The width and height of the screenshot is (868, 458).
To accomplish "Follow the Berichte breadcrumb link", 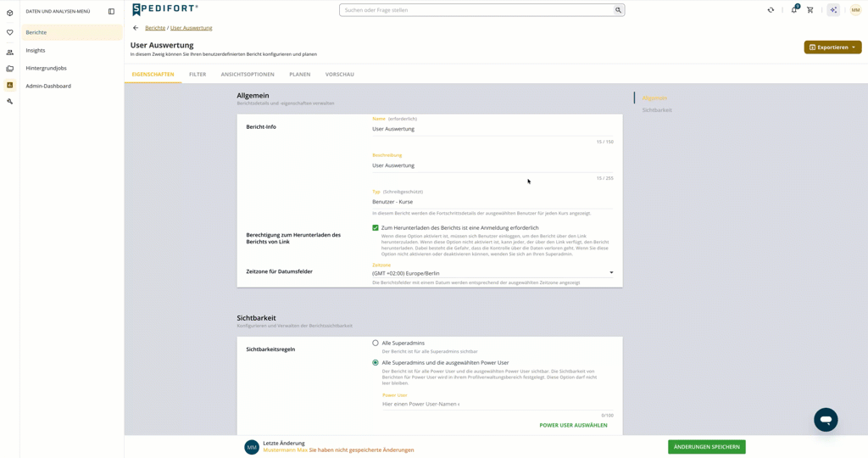I will click(x=155, y=28).
